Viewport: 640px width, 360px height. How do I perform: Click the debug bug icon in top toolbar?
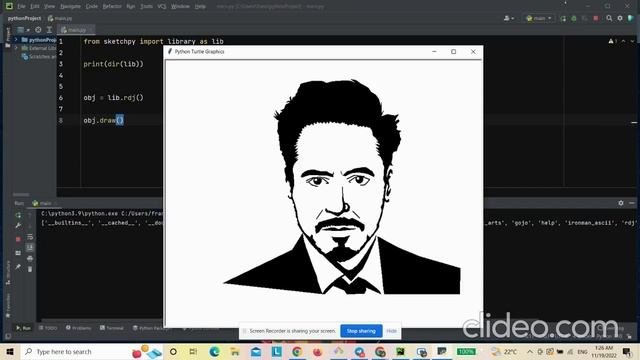(x=574, y=18)
